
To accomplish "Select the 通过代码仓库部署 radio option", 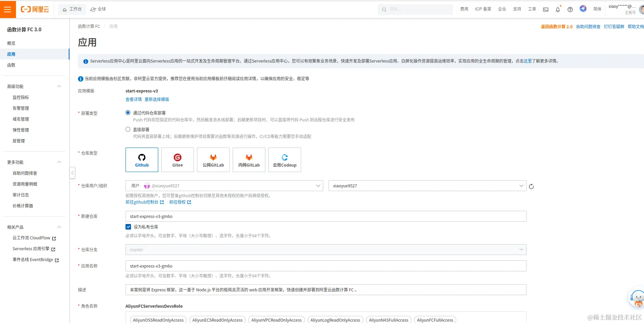I will point(128,112).
